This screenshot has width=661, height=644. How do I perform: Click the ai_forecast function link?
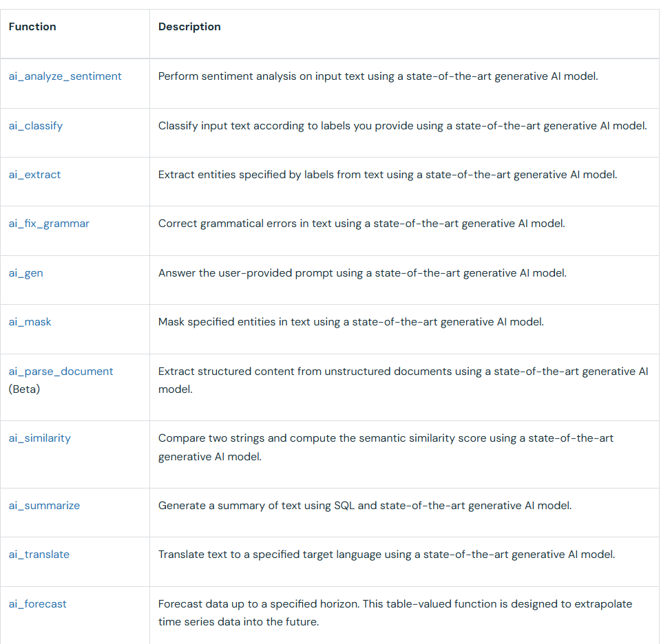pyautogui.click(x=38, y=604)
